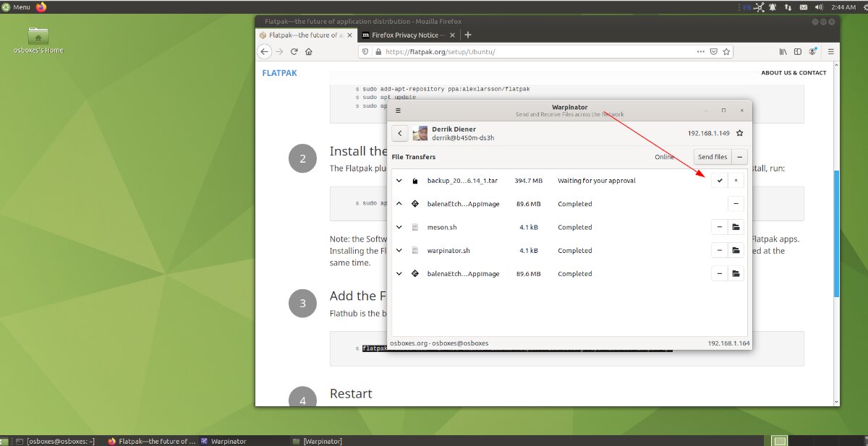Click the Firefox page vertical scrollbar

pyautogui.click(x=837, y=233)
